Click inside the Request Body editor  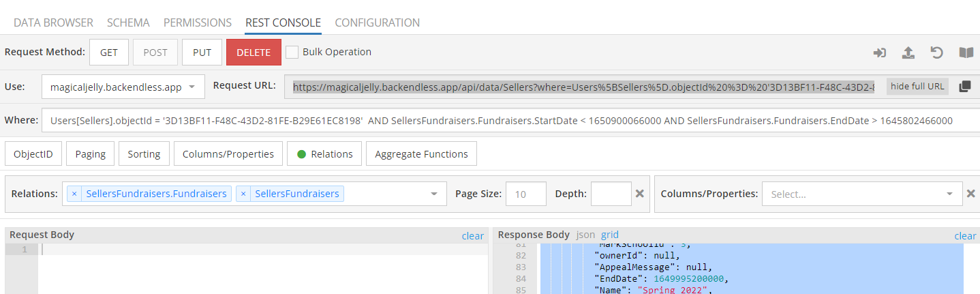(x=263, y=269)
